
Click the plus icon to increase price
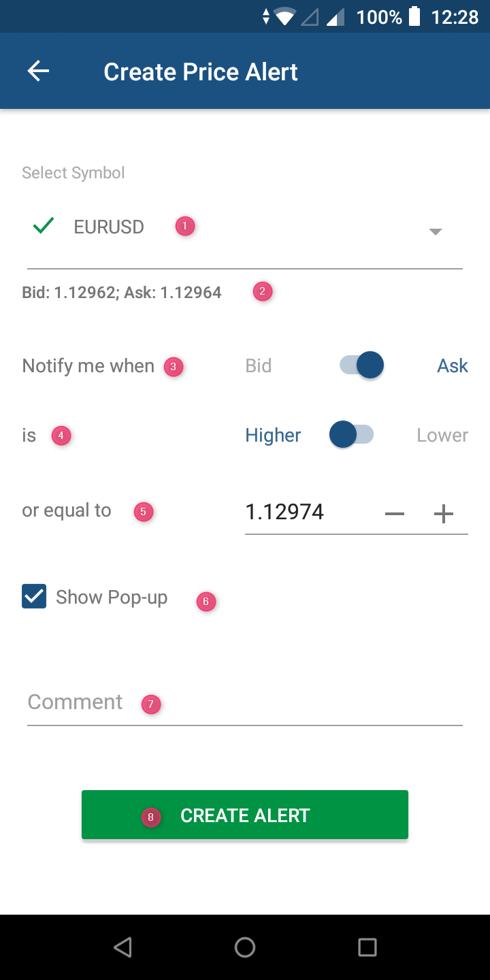pos(444,514)
